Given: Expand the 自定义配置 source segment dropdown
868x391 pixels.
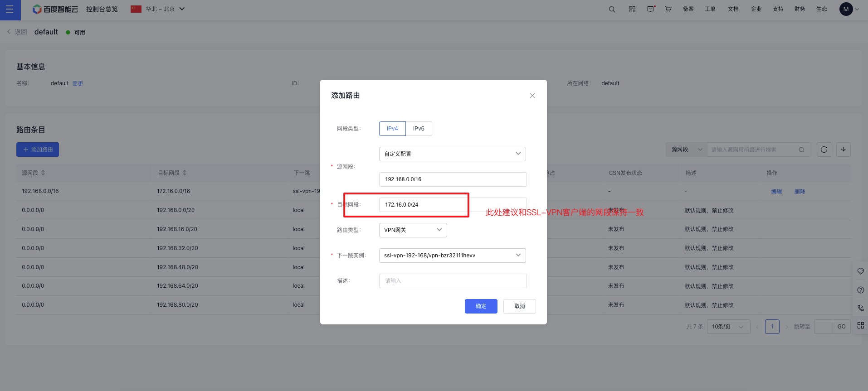Looking at the screenshot, I should 453,154.
